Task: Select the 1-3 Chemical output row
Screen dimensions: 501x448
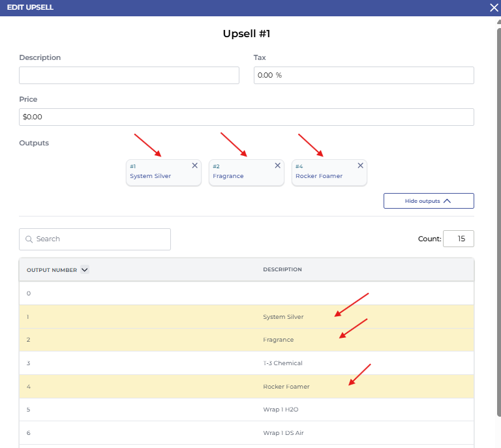Action: point(247,363)
